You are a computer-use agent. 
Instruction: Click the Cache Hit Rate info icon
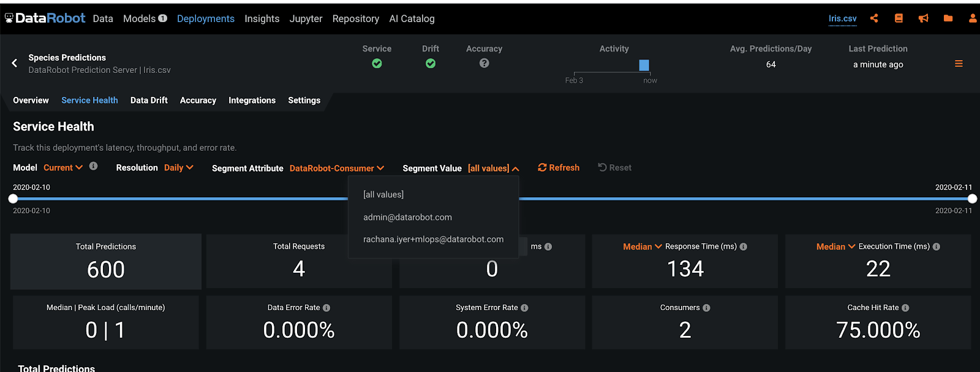click(x=905, y=308)
